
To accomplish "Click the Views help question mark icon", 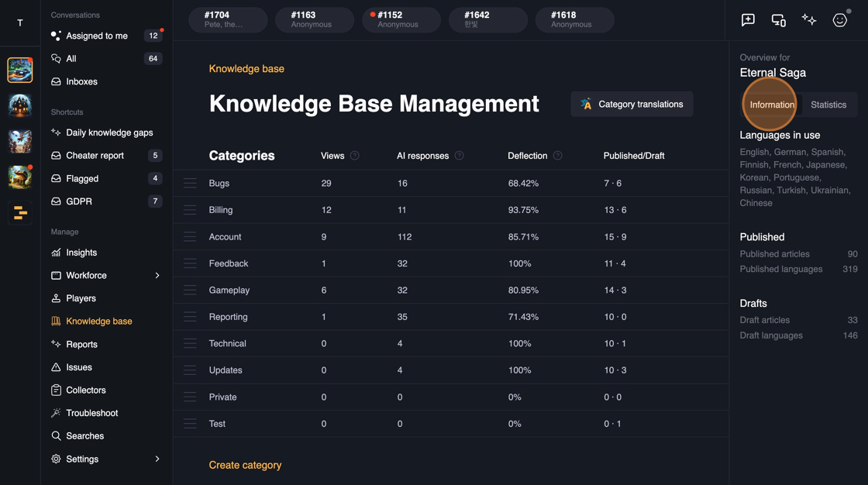I will point(355,156).
